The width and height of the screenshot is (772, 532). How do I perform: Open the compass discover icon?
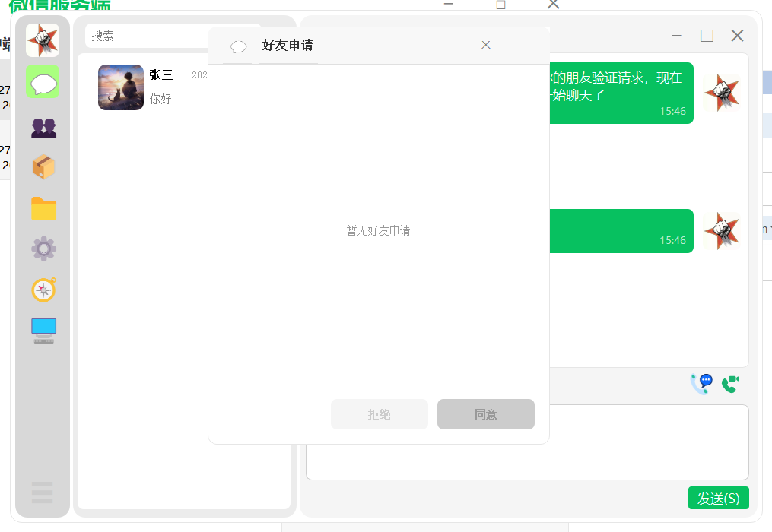[42, 290]
